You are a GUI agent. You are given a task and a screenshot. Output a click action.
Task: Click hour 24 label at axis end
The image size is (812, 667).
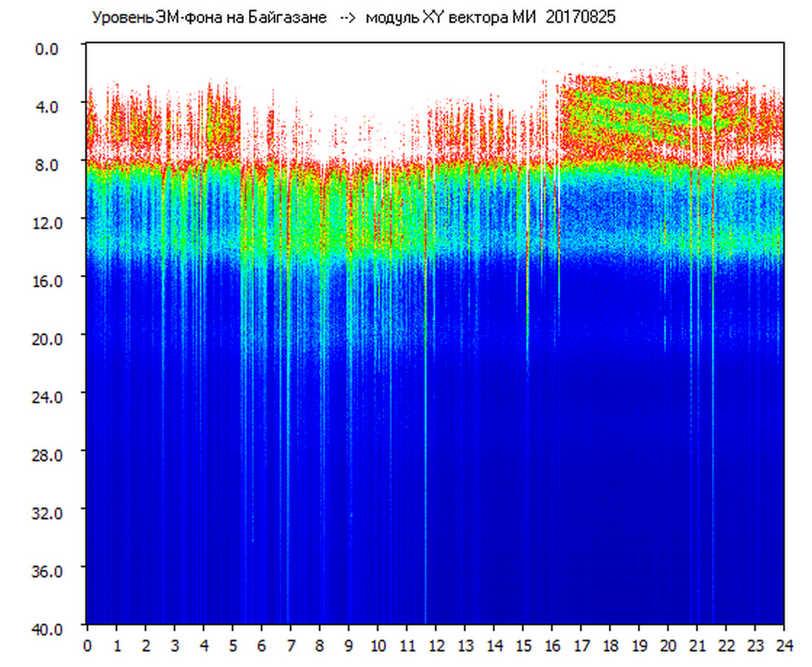784,646
